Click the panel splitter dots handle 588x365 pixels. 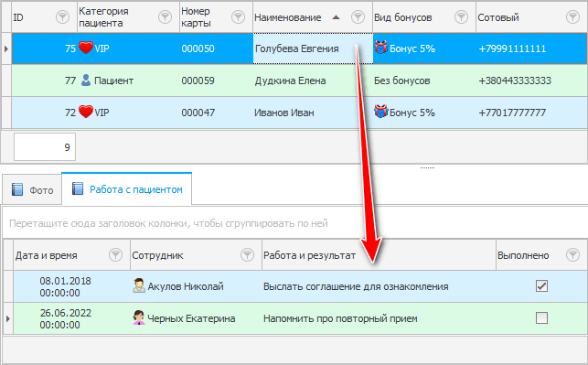tap(427, 167)
